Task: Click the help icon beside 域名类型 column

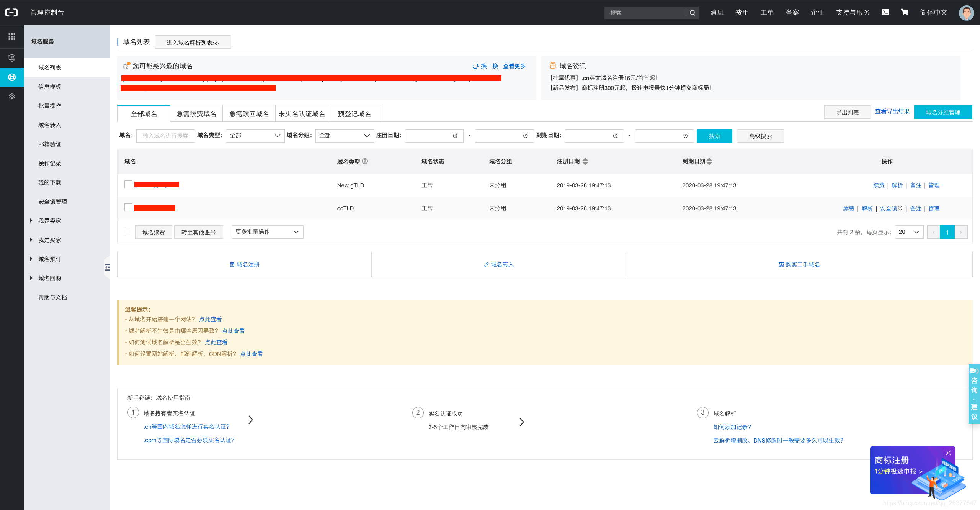Action: 365,161
